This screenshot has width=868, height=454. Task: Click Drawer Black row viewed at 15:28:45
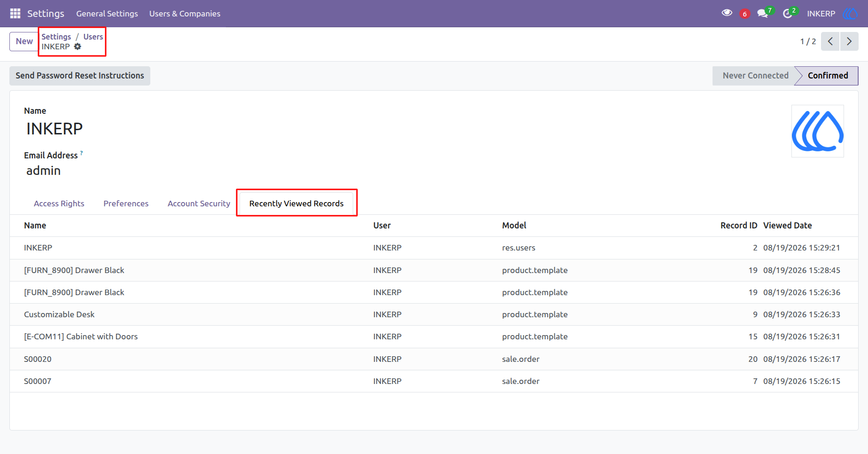tap(434, 270)
